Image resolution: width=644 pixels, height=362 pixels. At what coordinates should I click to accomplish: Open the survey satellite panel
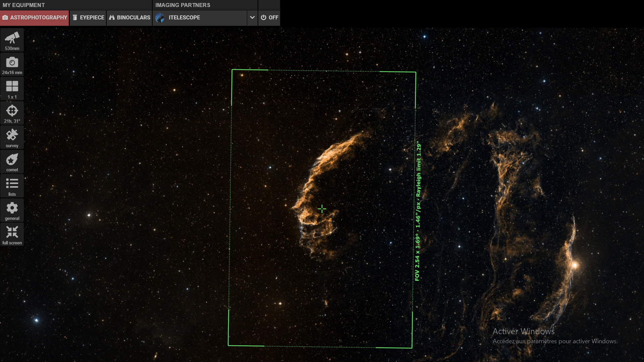12,137
